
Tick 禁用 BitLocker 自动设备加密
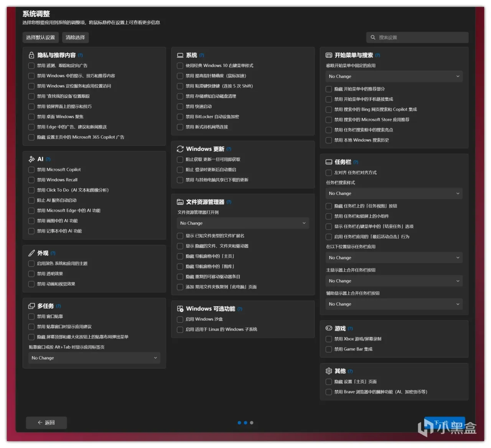point(180,117)
